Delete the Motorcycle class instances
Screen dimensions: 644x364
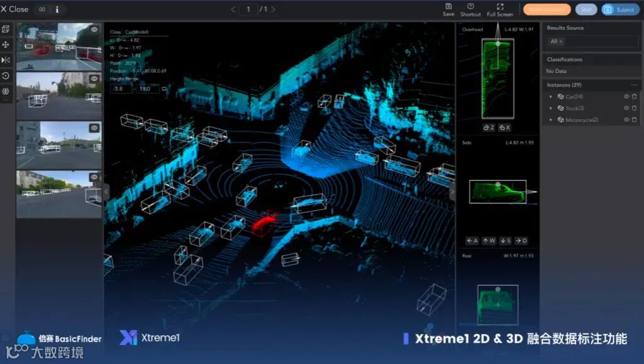point(634,120)
